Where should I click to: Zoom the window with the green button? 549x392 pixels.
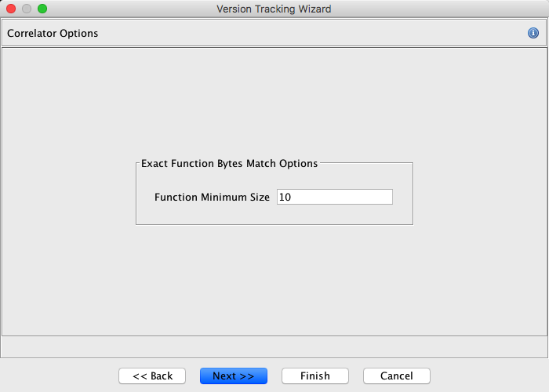click(x=42, y=9)
